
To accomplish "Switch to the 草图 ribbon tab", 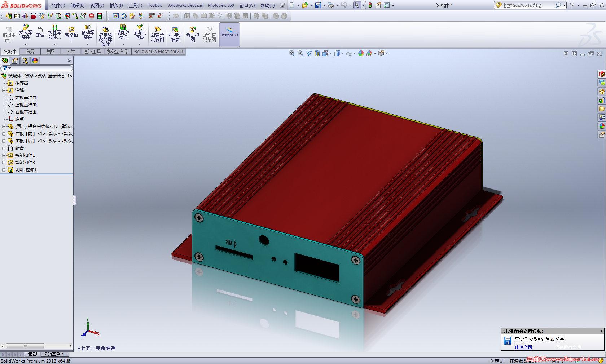I will click(x=50, y=52).
